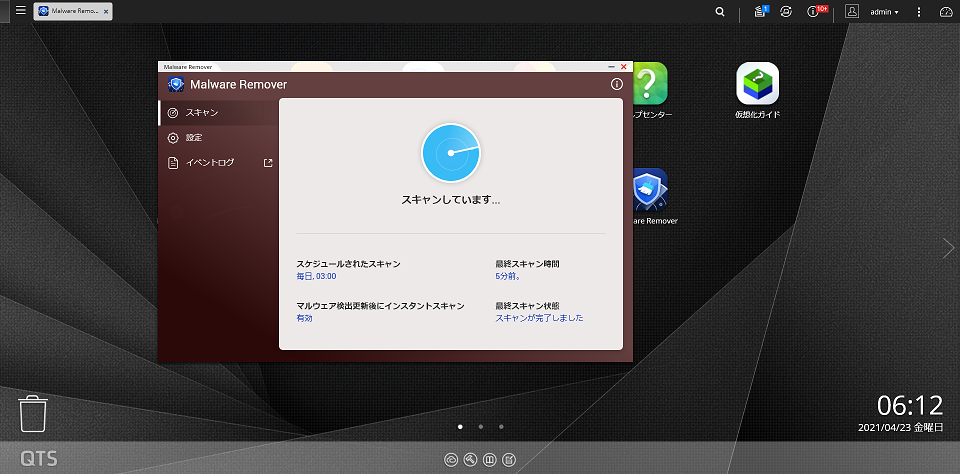Click マルウェア検出更新後にインスタントスキャン label
Viewport: 960px width, 474px height.
coord(380,306)
